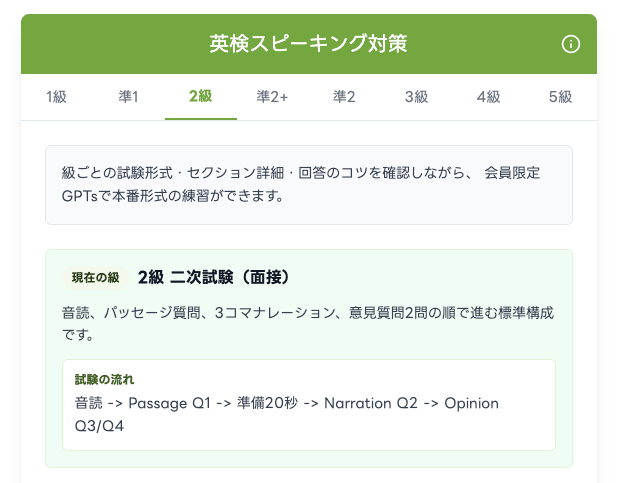Open the 準2+ tab
The height and width of the screenshot is (483, 620).
coord(273,97)
